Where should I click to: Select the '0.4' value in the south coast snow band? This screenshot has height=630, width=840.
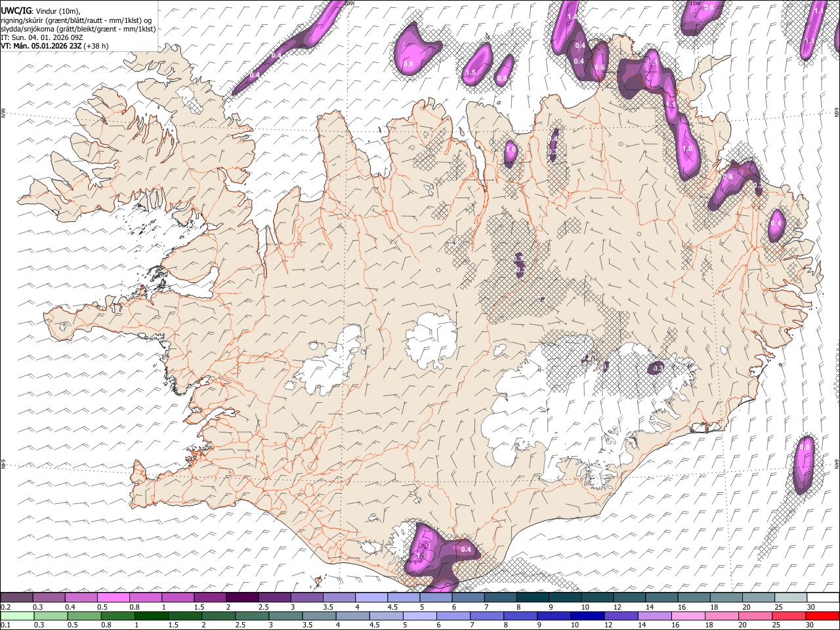click(x=467, y=549)
